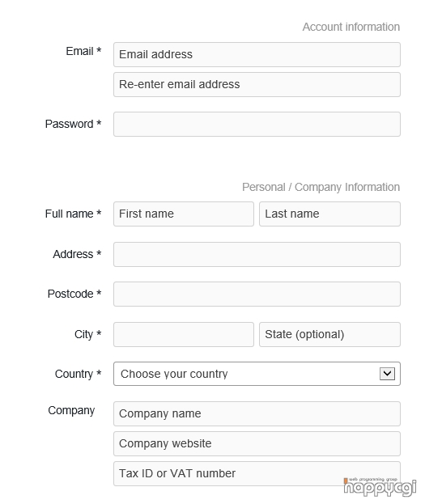Click the Full name label
Image resolution: width=425 pixels, height=504 pixels.
coord(74,214)
